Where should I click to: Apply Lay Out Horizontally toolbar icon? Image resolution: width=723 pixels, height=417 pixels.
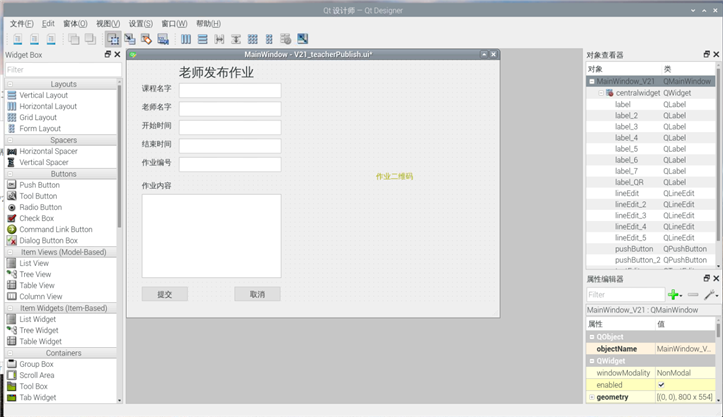(186, 39)
